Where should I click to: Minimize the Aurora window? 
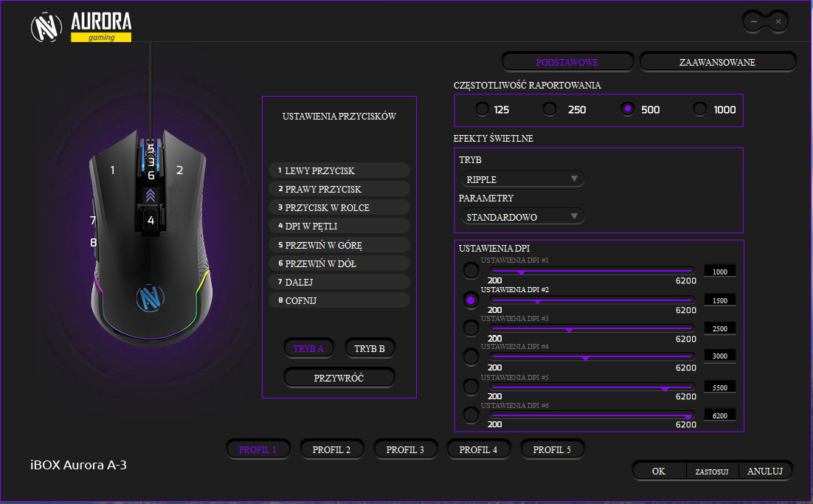tap(754, 21)
